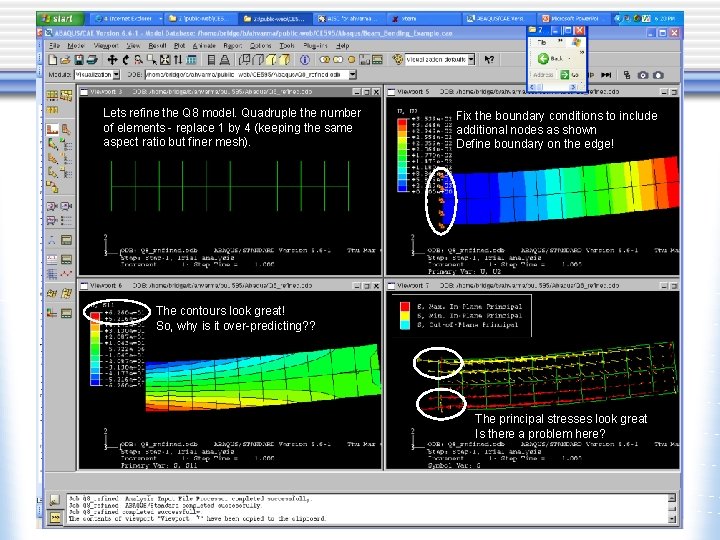Click text 'The contours look great!'
Image resolution: width=720 pixels, height=540 pixels.
pyautogui.click(x=220, y=311)
